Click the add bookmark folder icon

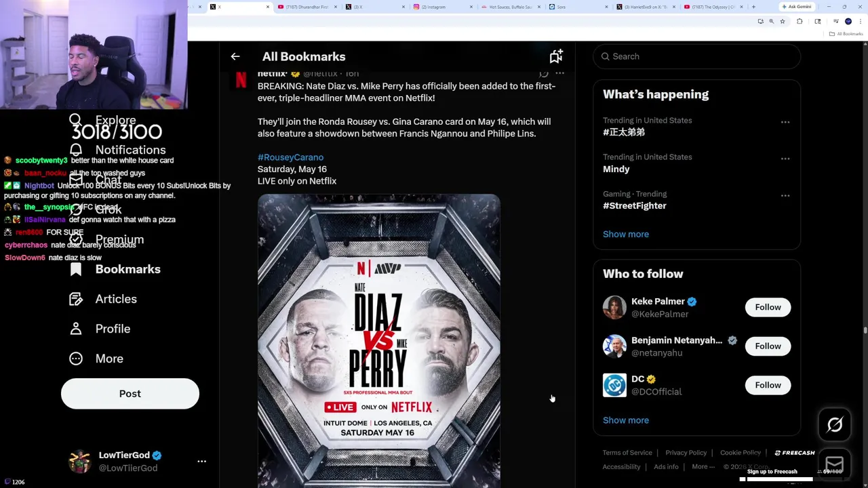tap(556, 56)
